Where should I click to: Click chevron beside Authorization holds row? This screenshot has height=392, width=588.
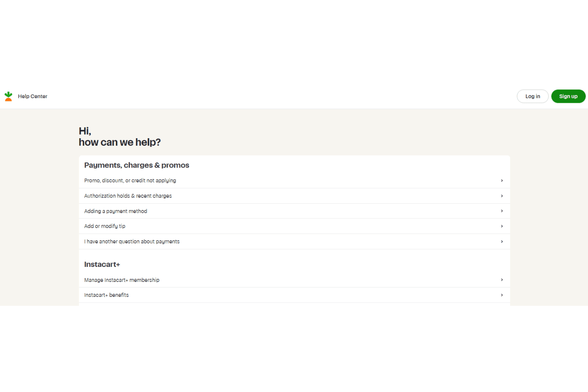click(502, 196)
